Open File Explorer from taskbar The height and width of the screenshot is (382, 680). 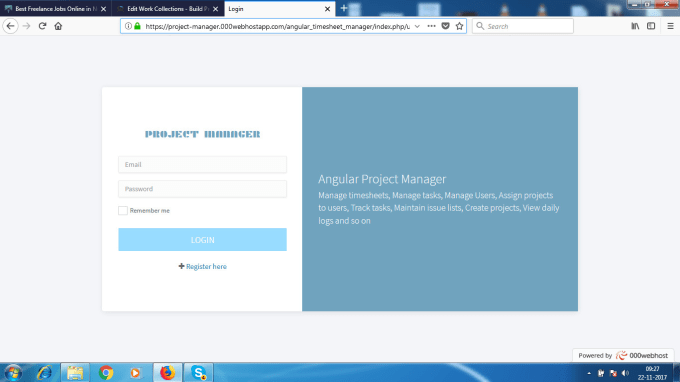pos(75,372)
